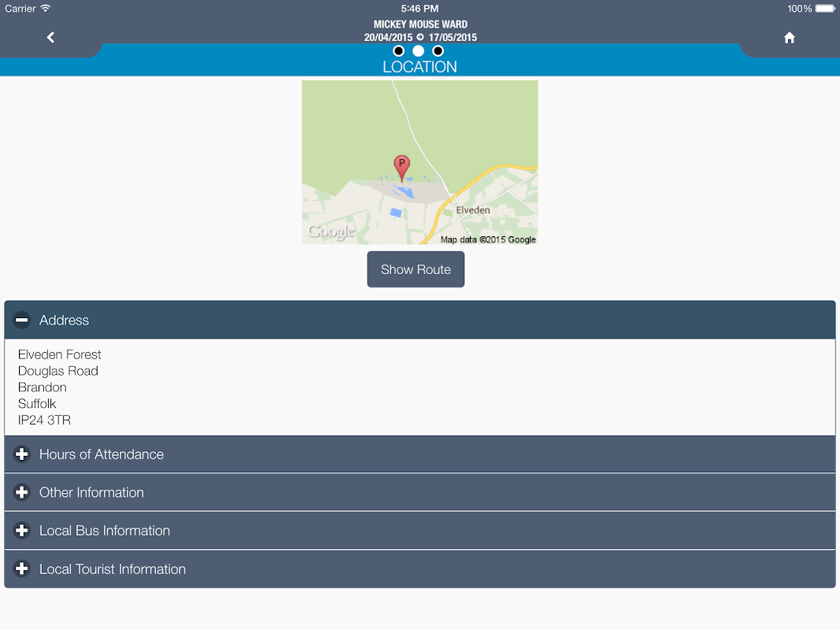Tap the 20/04/2015 start date
The height and width of the screenshot is (630, 840).
(x=388, y=38)
